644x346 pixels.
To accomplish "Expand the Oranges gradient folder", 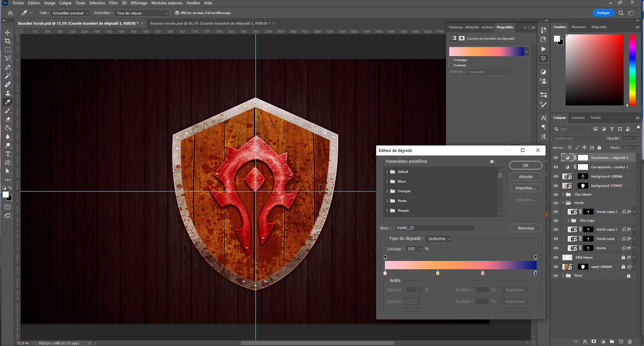I will tap(387, 191).
